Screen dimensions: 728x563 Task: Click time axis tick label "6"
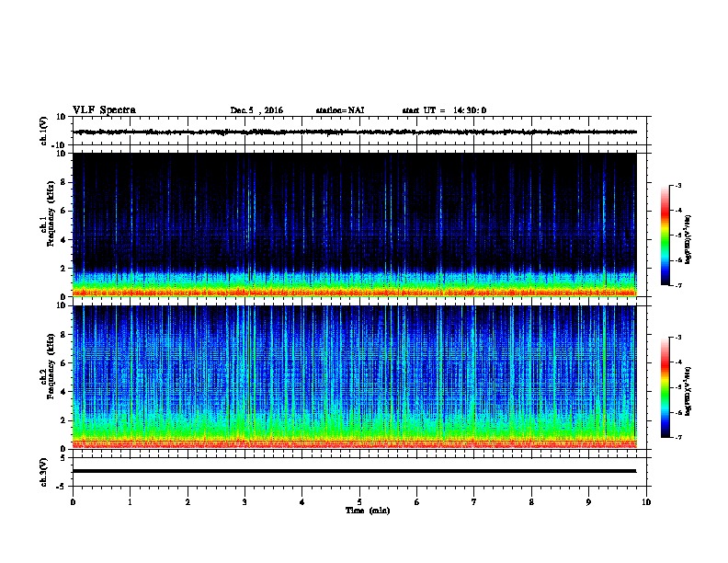pyautogui.click(x=417, y=502)
